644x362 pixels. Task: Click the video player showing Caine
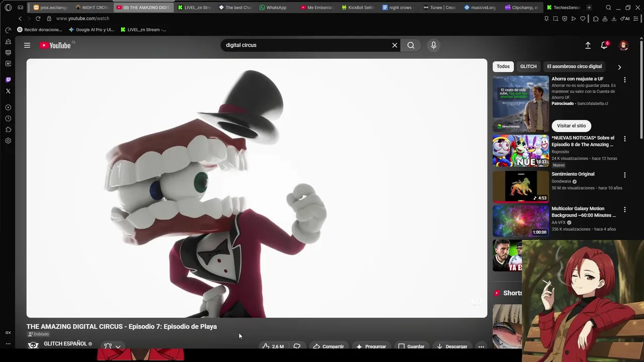click(x=257, y=188)
